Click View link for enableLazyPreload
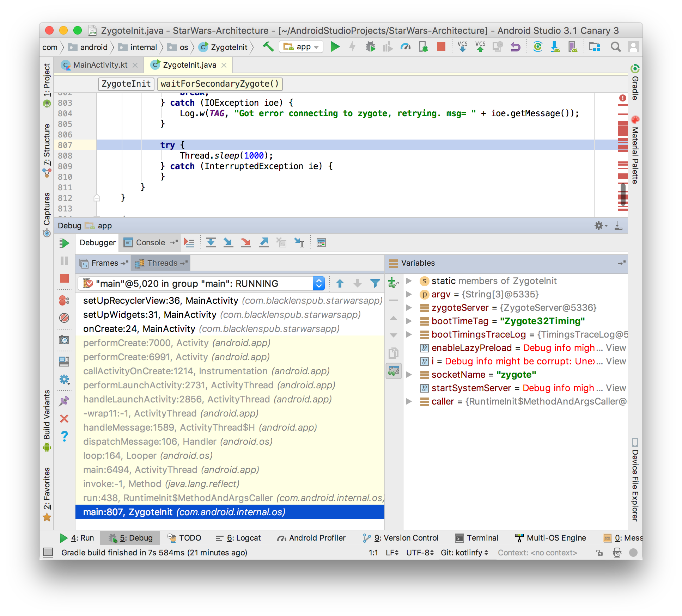 (x=616, y=348)
